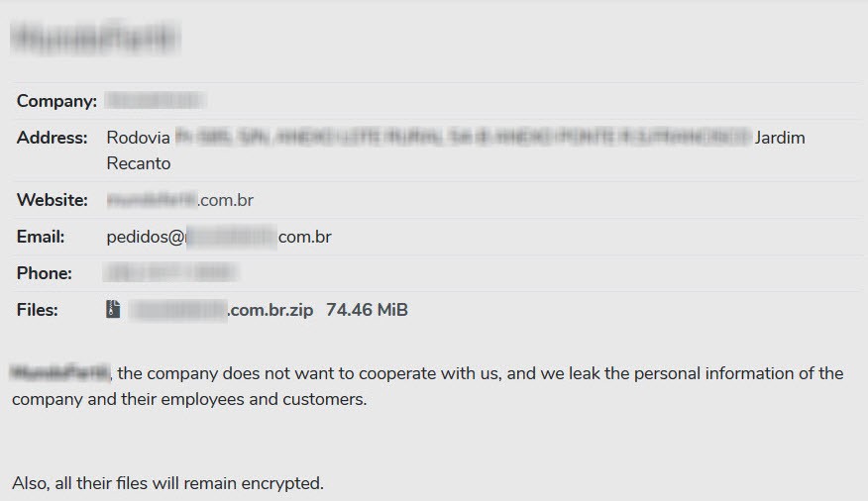Viewport: 868px width, 501px height.
Task: Click the blurred company name value
Action: [x=155, y=101]
